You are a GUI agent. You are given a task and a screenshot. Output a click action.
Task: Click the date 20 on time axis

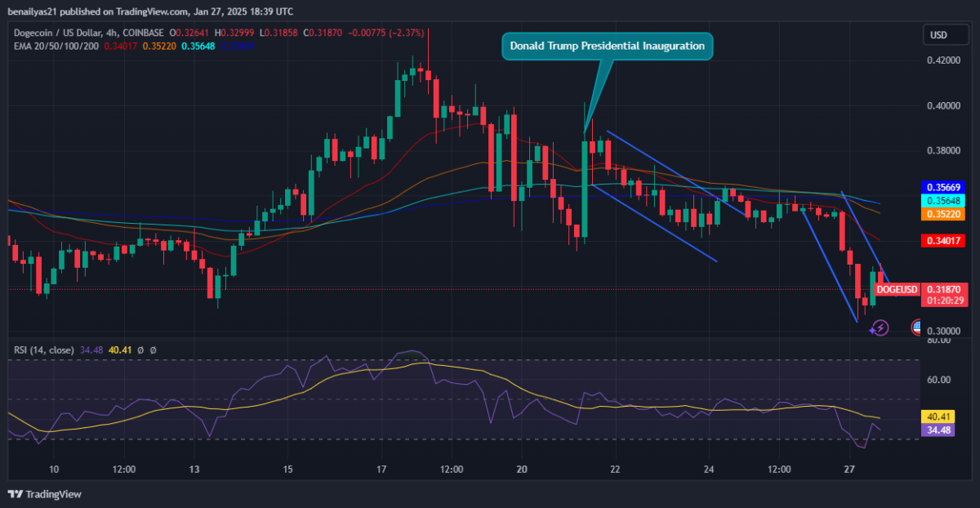(x=523, y=470)
